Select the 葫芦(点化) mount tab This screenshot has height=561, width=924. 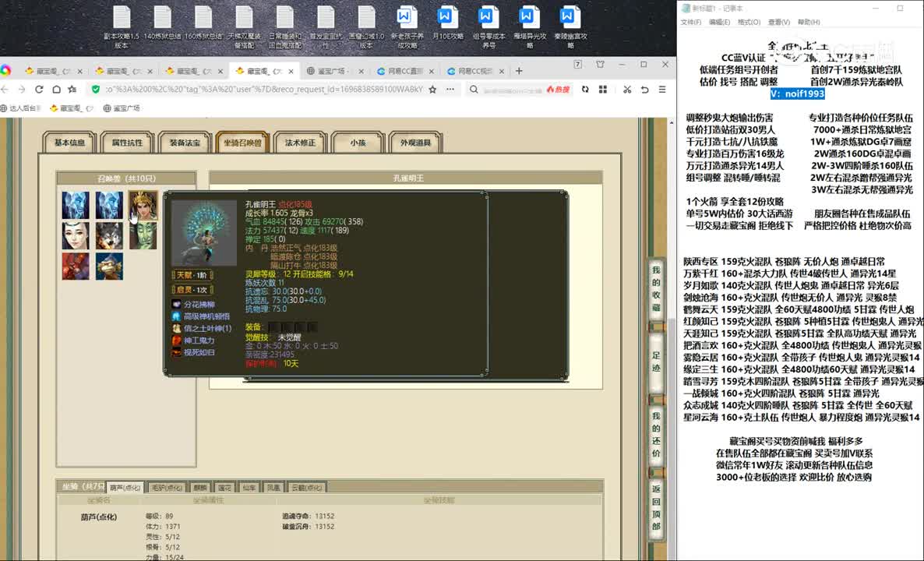pos(125,487)
